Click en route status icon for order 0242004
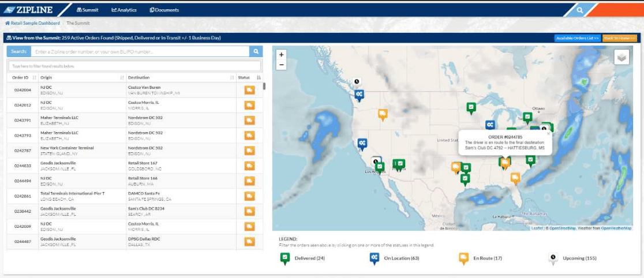 (249, 90)
